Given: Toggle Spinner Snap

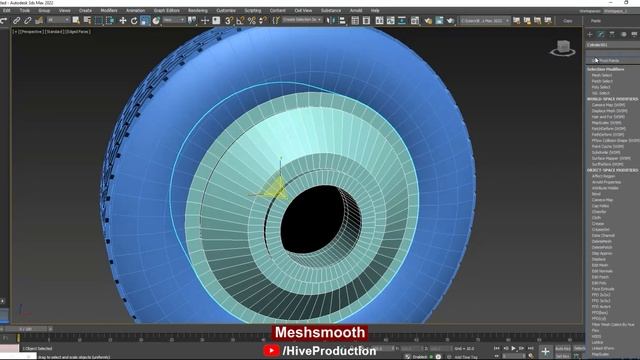Looking at the screenshot, I should (263, 20).
